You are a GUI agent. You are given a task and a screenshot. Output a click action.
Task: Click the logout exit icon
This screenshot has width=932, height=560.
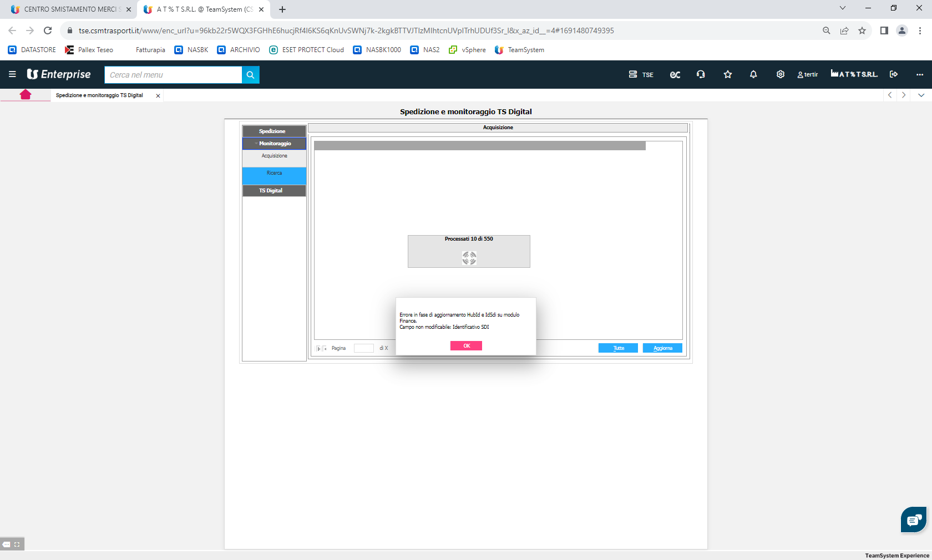[894, 74]
